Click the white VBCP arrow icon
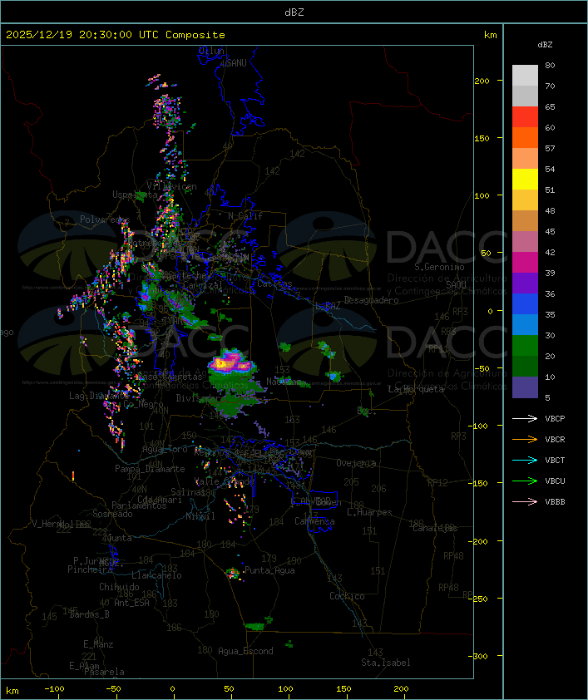Screen dimensions: 588x700 [x=525, y=418]
